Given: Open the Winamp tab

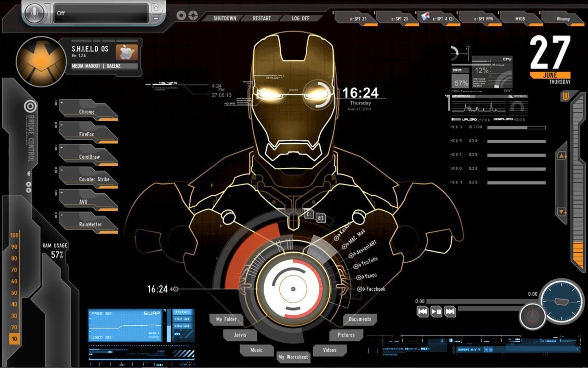Looking at the screenshot, I should [x=563, y=19].
